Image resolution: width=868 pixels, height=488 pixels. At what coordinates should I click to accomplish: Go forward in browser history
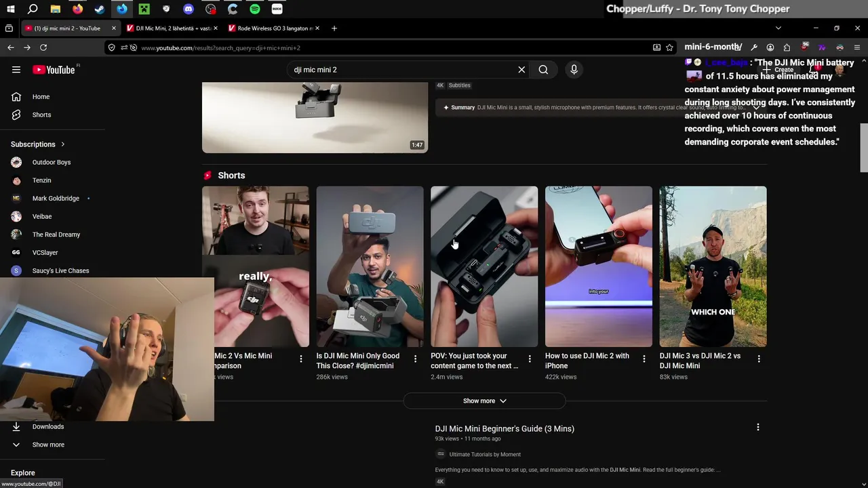pyautogui.click(x=27, y=47)
